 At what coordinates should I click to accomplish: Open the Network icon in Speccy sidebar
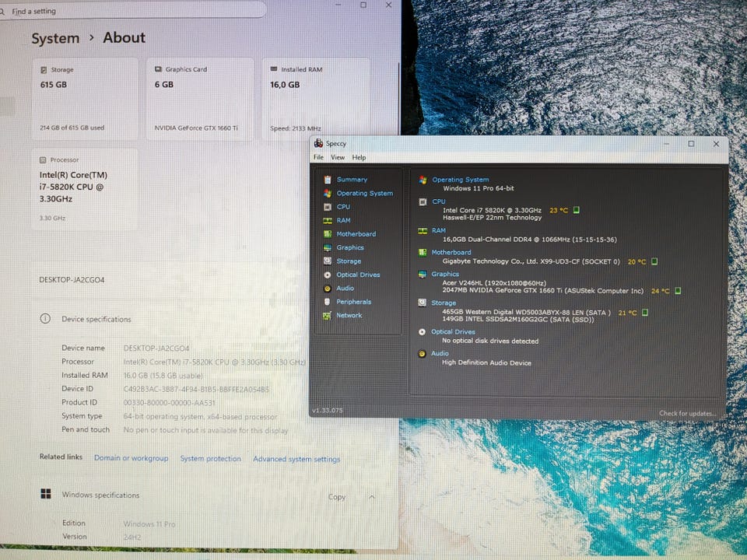pyautogui.click(x=328, y=315)
